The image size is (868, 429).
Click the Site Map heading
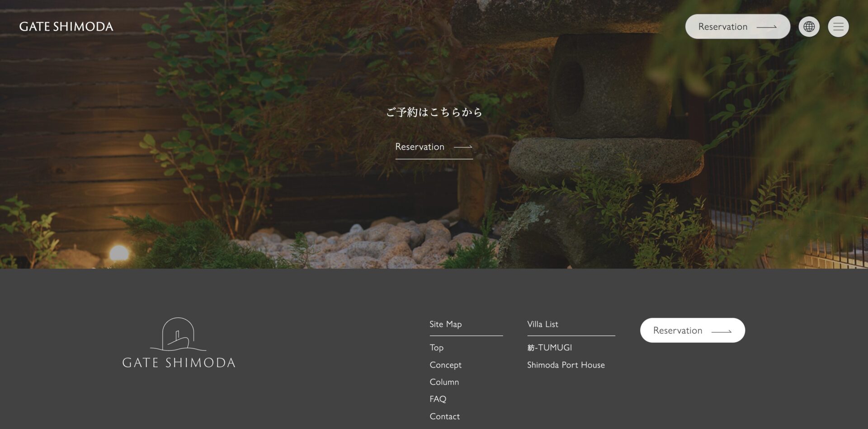coord(445,324)
